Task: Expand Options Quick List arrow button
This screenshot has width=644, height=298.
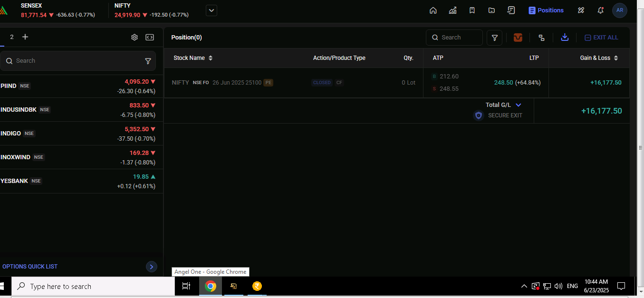Action: pyautogui.click(x=152, y=267)
